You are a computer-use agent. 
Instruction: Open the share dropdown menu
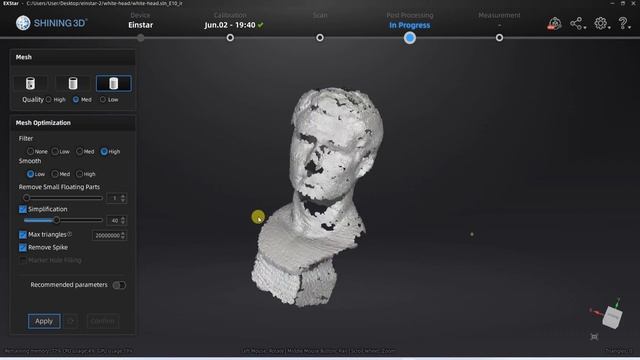pyautogui.click(x=578, y=23)
